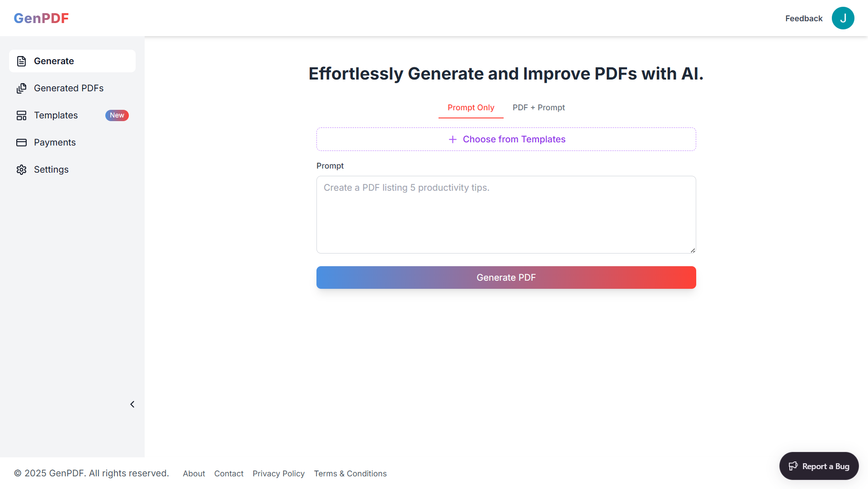
Task: Open Choose from Templates picker
Action: point(506,139)
